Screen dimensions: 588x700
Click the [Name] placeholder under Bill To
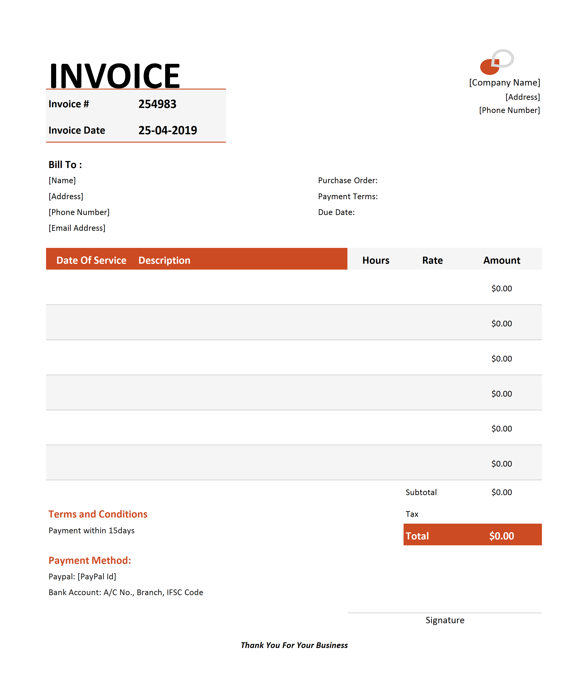[x=62, y=180]
